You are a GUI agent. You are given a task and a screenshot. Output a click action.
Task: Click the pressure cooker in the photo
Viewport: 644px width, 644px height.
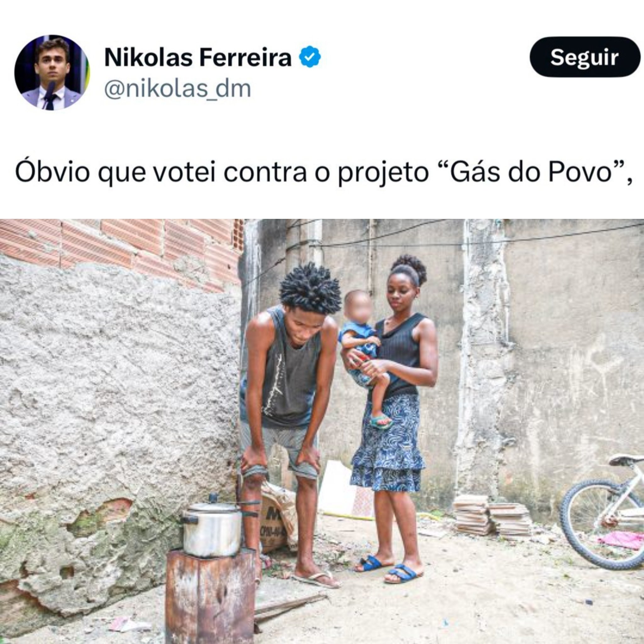[x=212, y=526]
